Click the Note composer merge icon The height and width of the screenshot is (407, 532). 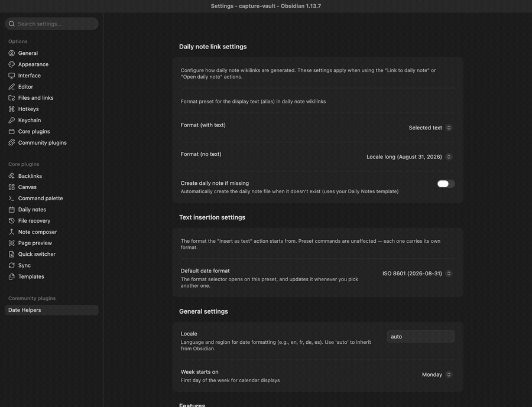point(12,232)
